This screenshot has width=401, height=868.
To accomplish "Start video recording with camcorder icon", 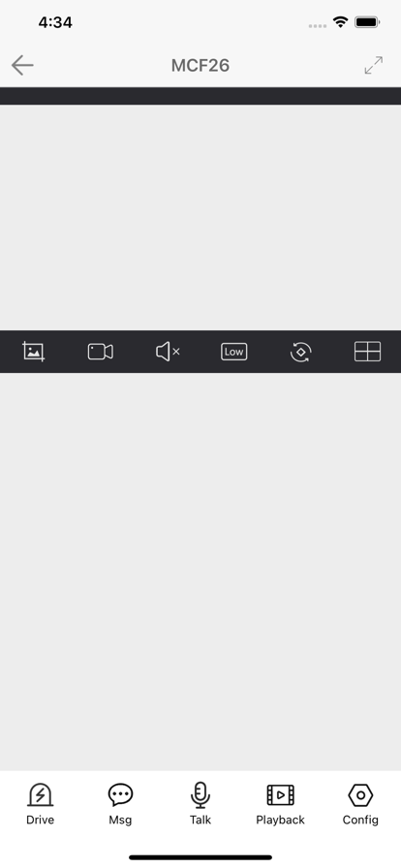I will (101, 352).
